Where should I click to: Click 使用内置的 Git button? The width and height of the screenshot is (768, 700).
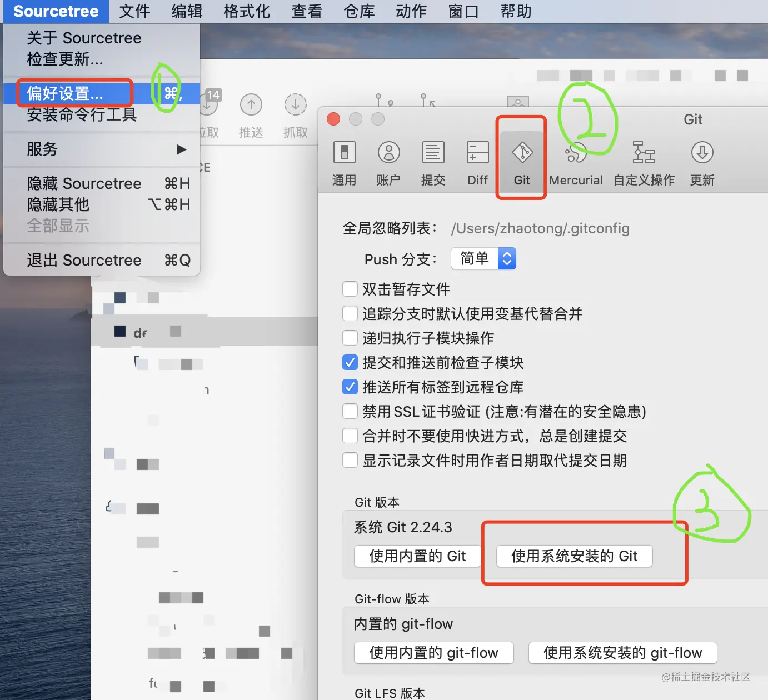pyautogui.click(x=417, y=556)
